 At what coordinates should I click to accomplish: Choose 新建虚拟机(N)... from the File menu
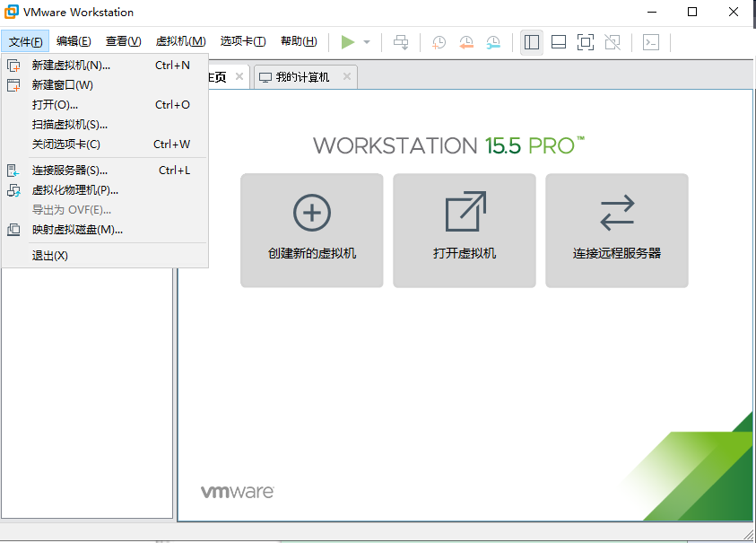click(105, 66)
